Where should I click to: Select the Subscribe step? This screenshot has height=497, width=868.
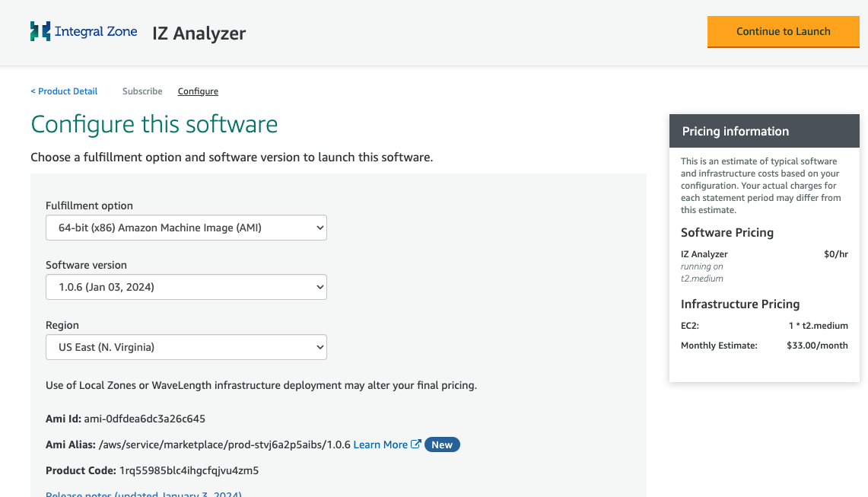pyautogui.click(x=142, y=91)
